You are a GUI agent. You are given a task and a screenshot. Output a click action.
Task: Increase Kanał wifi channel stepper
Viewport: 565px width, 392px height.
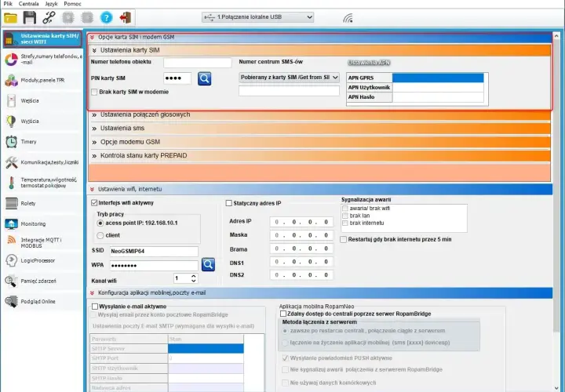pos(194,277)
